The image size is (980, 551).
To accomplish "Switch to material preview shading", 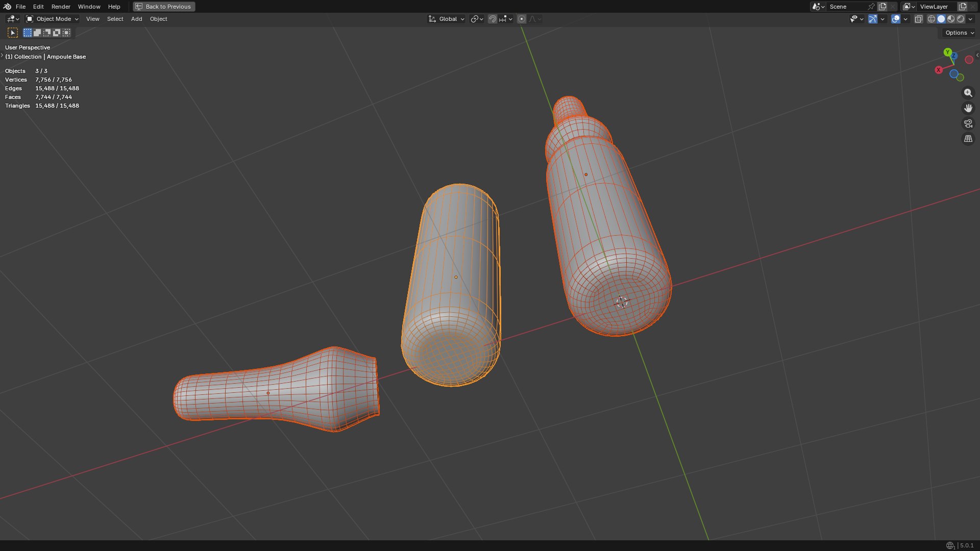I will pos(951,19).
